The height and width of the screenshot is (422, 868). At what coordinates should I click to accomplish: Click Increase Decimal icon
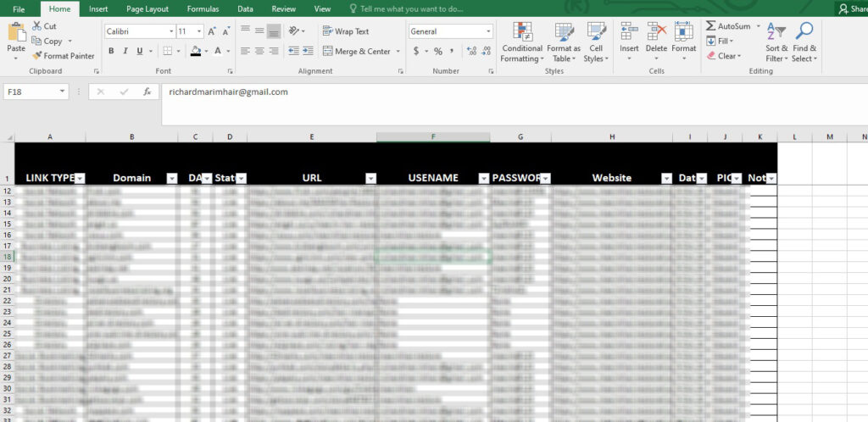click(x=471, y=51)
